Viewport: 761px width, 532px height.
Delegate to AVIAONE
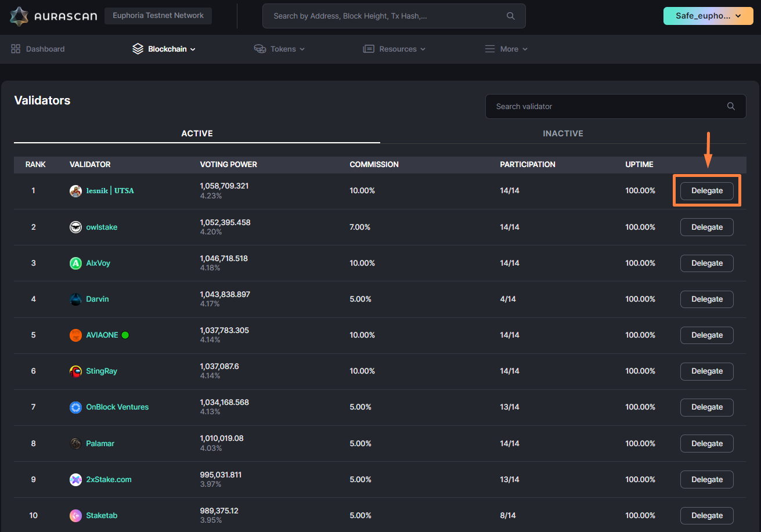point(707,335)
